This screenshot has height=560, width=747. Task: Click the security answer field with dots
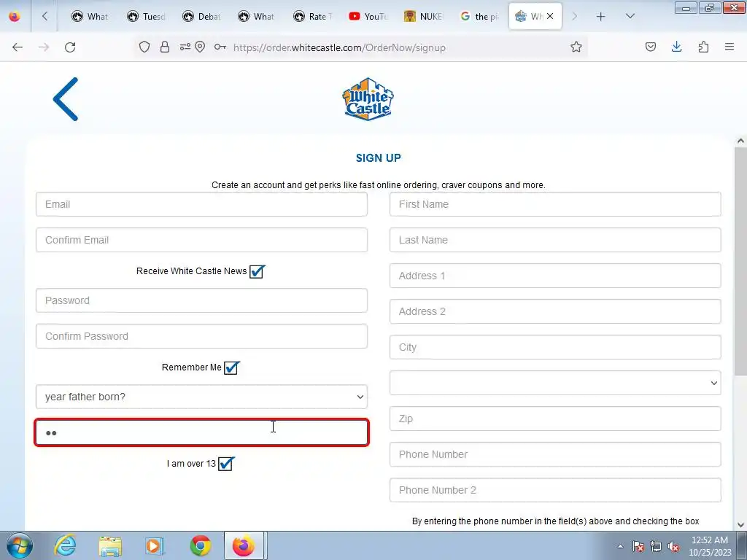pyautogui.click(x=201, y=432)
